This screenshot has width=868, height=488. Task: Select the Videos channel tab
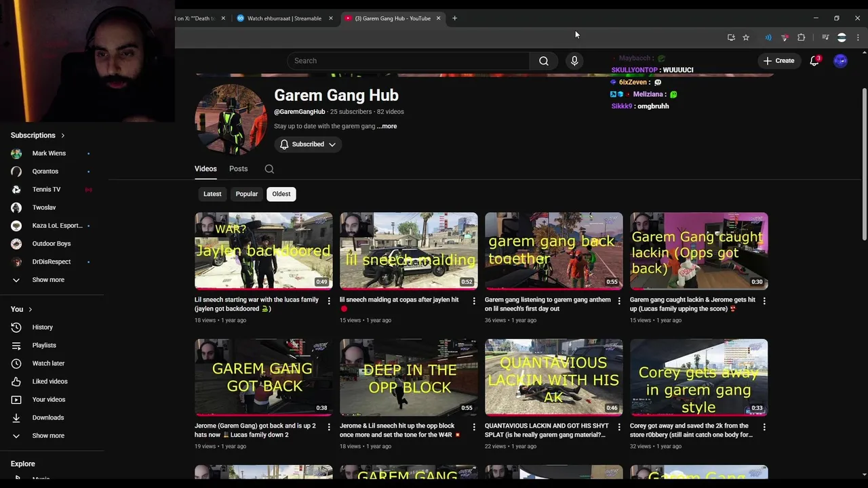(x=205, y=169)
